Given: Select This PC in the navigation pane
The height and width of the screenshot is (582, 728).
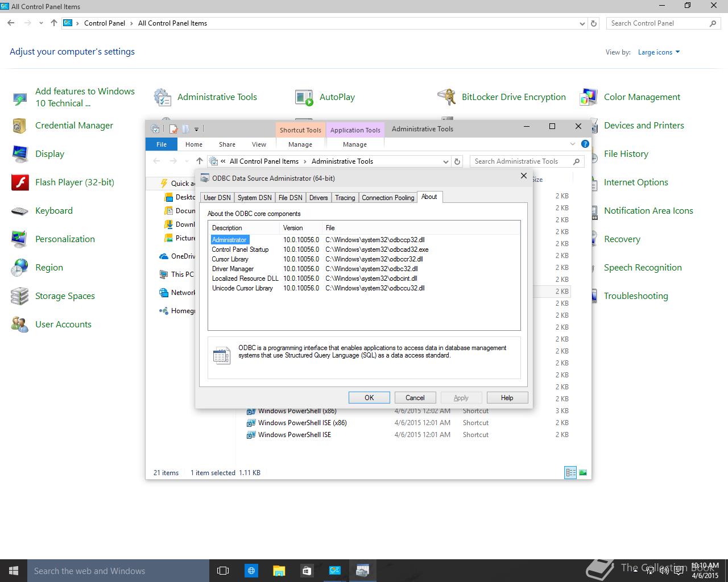Looking at the screenshot, I should pos(177,274).
